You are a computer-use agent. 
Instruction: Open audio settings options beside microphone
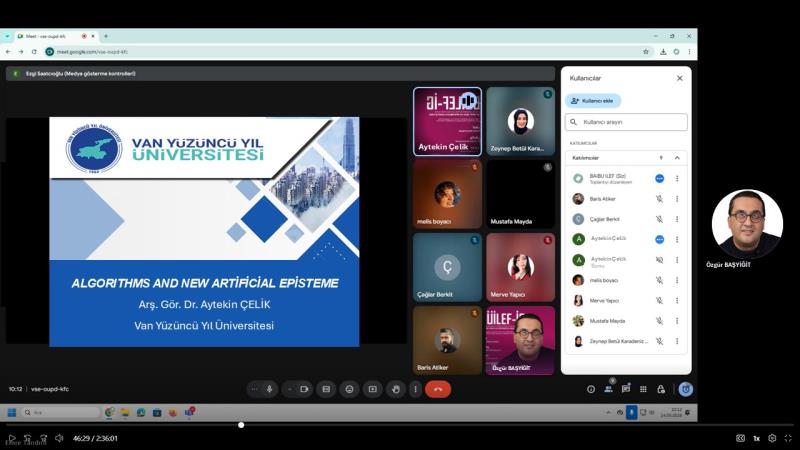255,389
